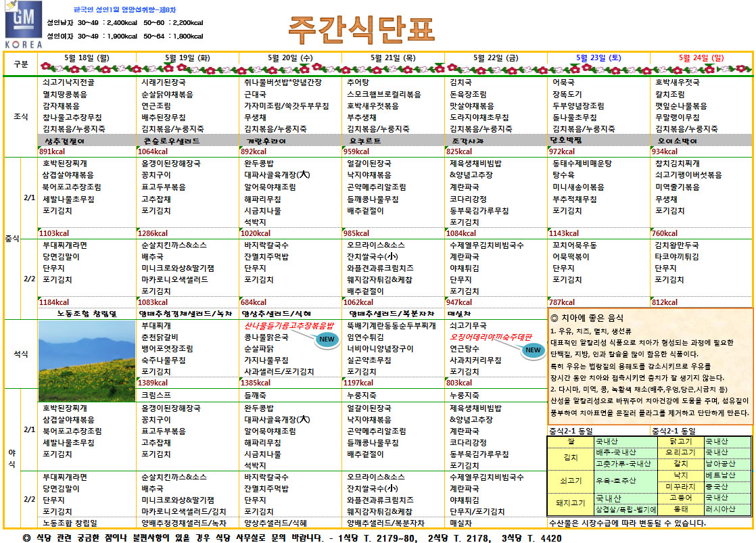Click the NEW badge beside 오징어데리야끼숙주덮밥
This screenshot has width=756, height=543.
coord(532,349)
